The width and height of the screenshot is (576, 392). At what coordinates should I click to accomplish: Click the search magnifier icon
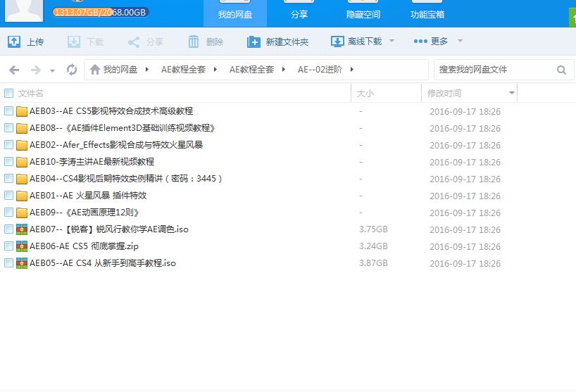click(x=561, y=70)
